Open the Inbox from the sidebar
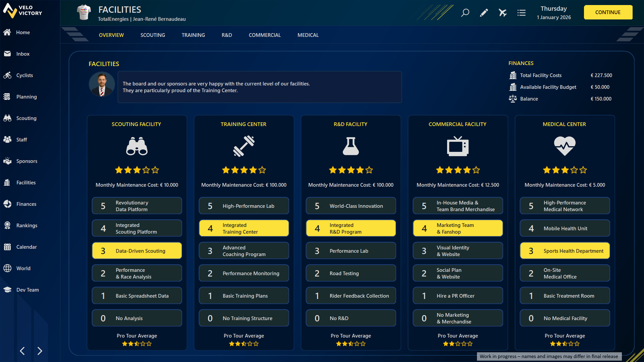Viewport: 644px width, 362px height. pyautogui.click(x=8, y=54)
